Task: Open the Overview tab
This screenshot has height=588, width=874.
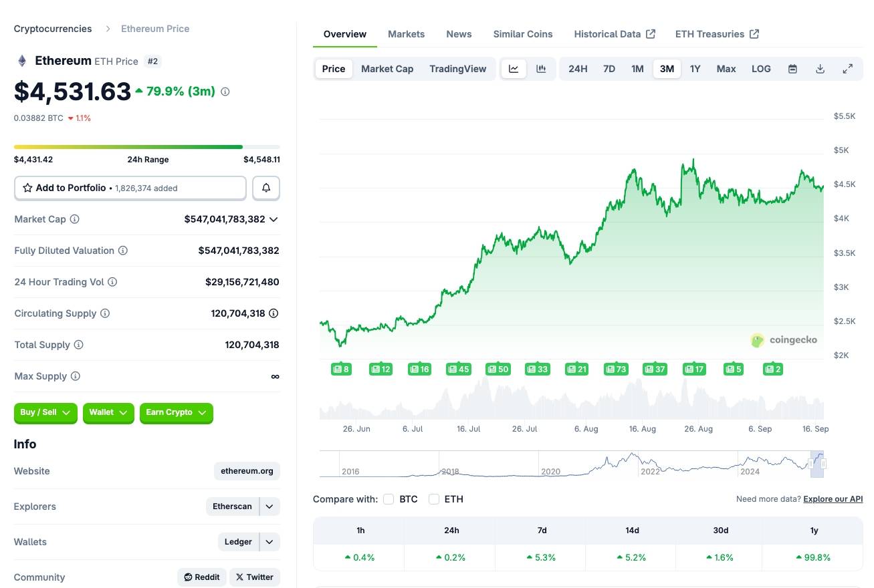Action: (345, 34)
